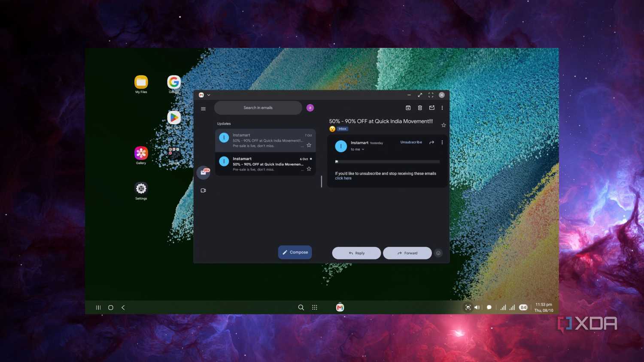Screen dimensions: 644x362
Task: Click the forward arrow icon beside Unsubscribe
Action: (x=431, y=142)
